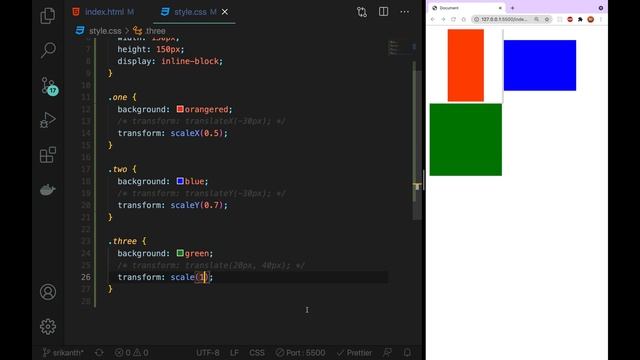Open the orangered color swatch picker
640x360 pixels.
point(180,109)
